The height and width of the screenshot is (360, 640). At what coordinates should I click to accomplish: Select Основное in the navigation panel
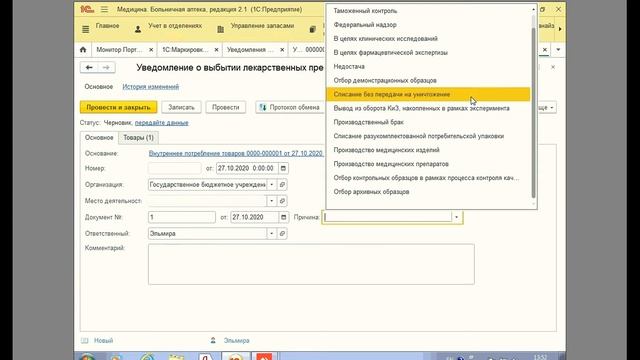pyautogui.click(x=98, y=87)
